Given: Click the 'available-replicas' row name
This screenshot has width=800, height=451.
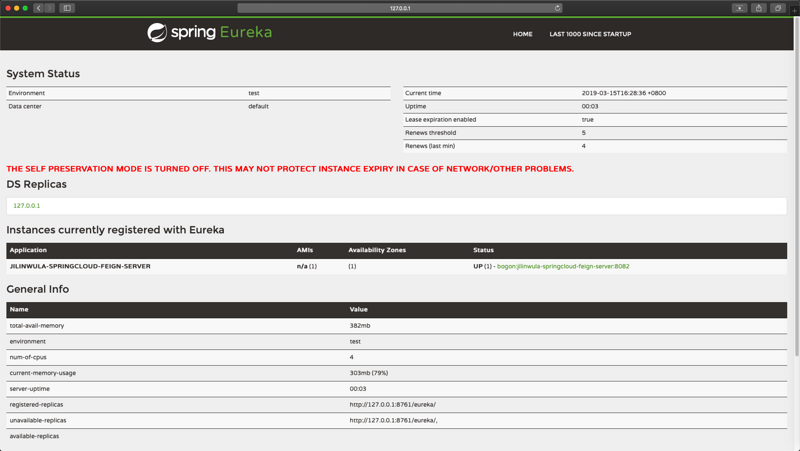Looking at the screenshot, I should [34, 436].
